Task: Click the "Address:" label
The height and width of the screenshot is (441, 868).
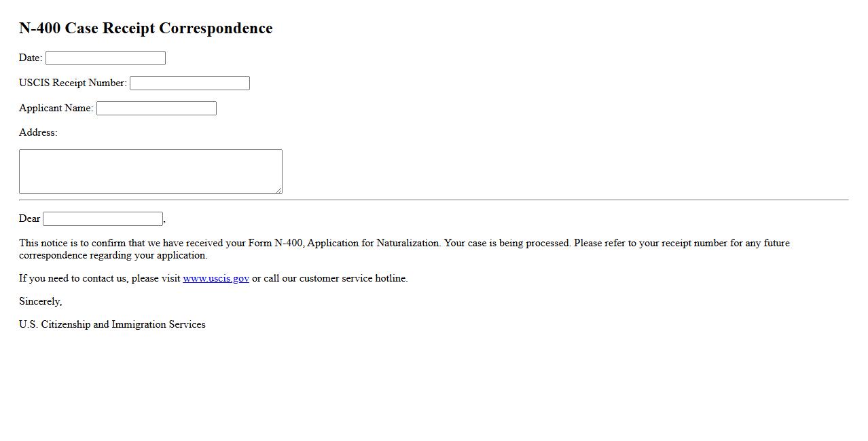Action: pyautogui.click(x=38, y=132)
